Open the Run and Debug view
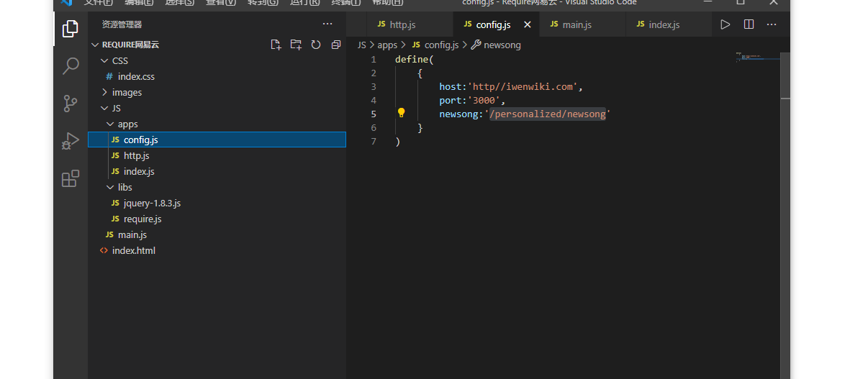This screenshot has width=868, height=379. 71,141
